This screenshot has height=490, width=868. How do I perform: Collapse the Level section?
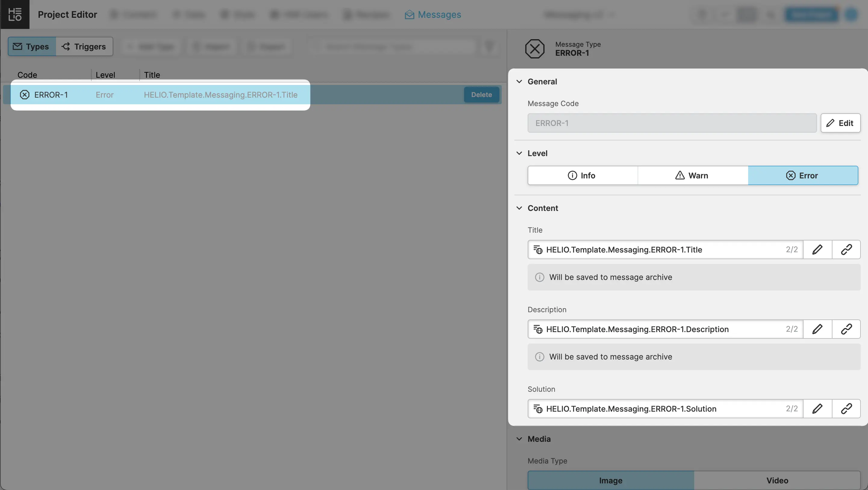click(x=519, y=153)
